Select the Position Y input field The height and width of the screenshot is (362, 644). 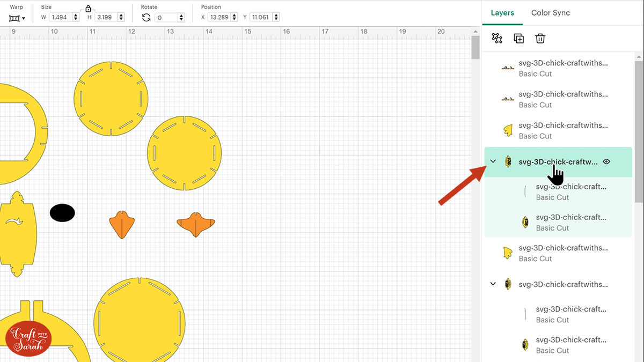pos(262,17)
